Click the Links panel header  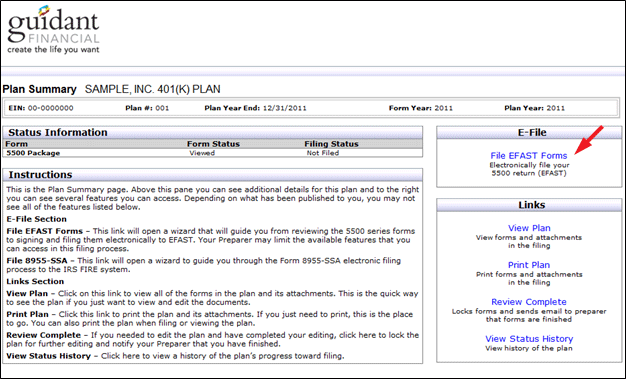pos(529,205)
